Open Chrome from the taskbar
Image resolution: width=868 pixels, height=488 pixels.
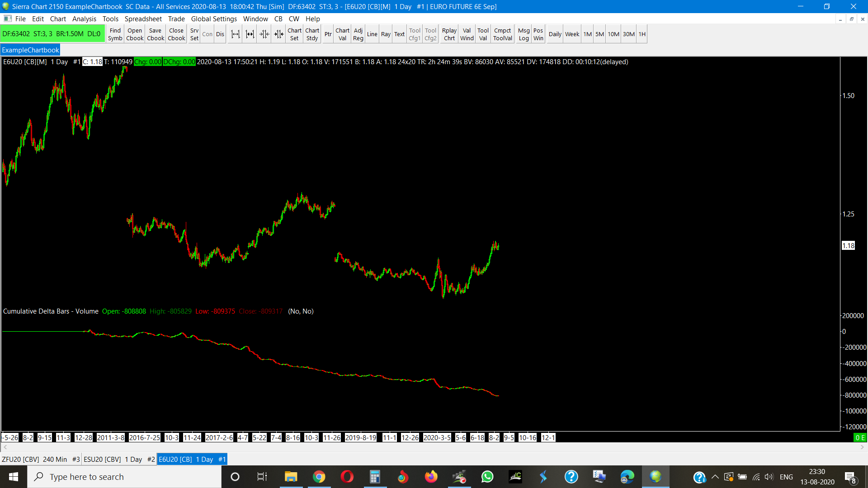(319, 477)
